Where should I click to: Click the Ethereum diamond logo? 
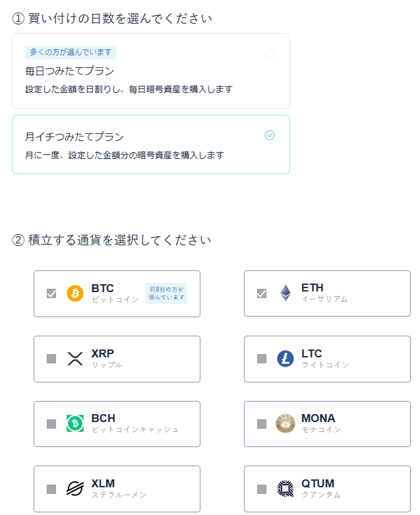coord(285,293)
